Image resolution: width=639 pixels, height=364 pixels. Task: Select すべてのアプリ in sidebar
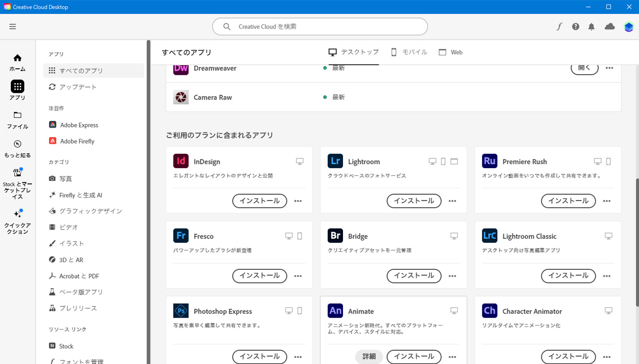coord(93,70)
